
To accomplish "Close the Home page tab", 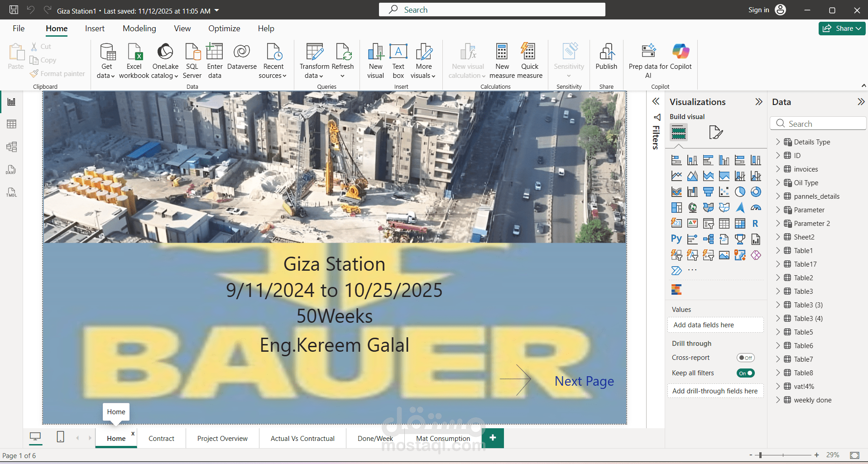I will (133, 433).
